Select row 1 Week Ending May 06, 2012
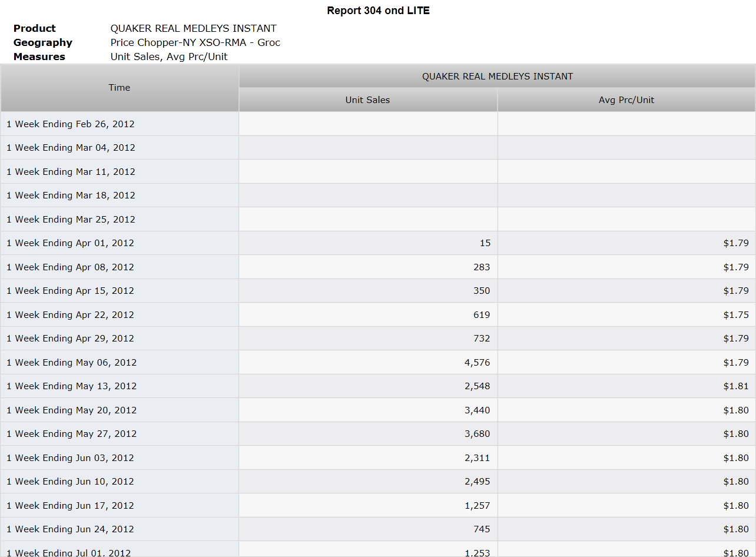This screenshot has height=557, width=756. click(x=378, y=363)
